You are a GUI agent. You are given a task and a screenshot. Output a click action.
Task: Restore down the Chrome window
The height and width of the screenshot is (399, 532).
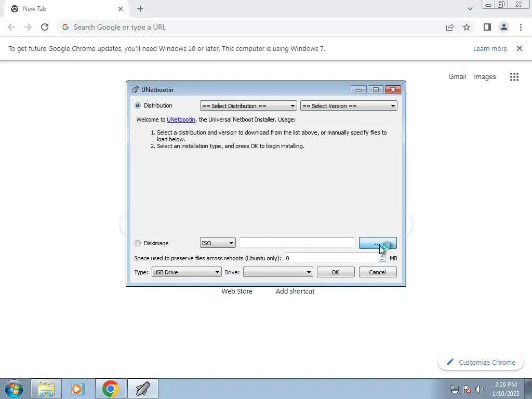(x=501, y=5)
